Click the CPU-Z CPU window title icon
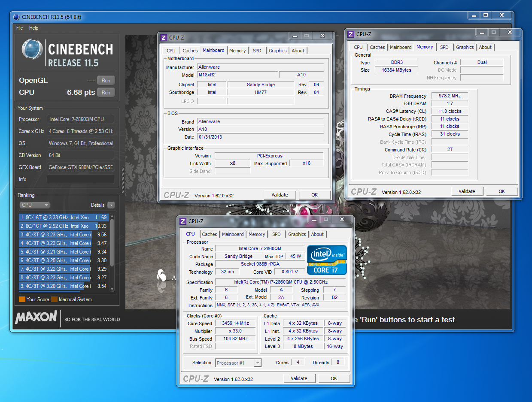The image size is (532, 402). 182,221
